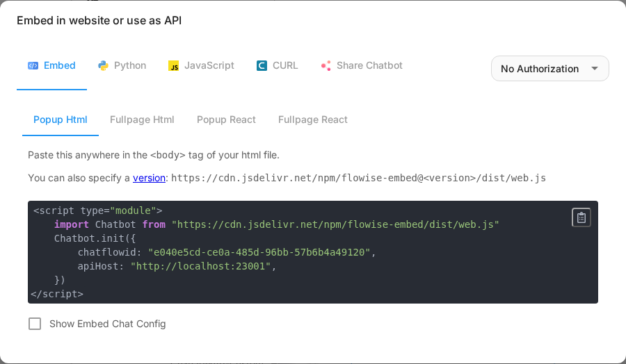Open the Share Chatbot tab
The width and height of the screenshot is (626, 364).
362,66
